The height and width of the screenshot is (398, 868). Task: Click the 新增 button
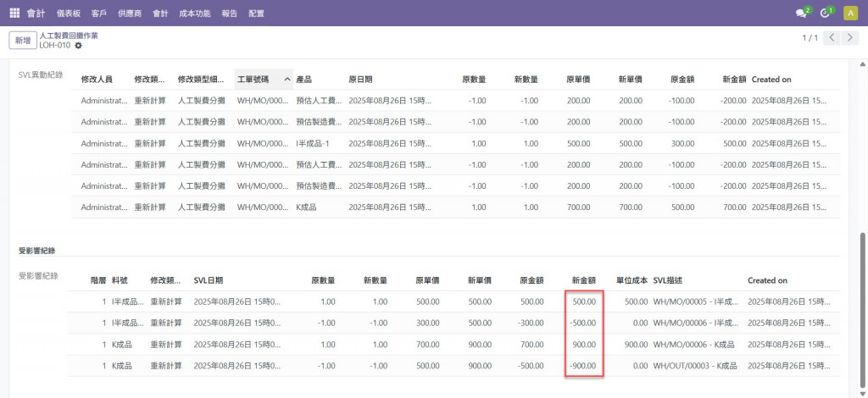pyautogui.click(x=23, y=41)
